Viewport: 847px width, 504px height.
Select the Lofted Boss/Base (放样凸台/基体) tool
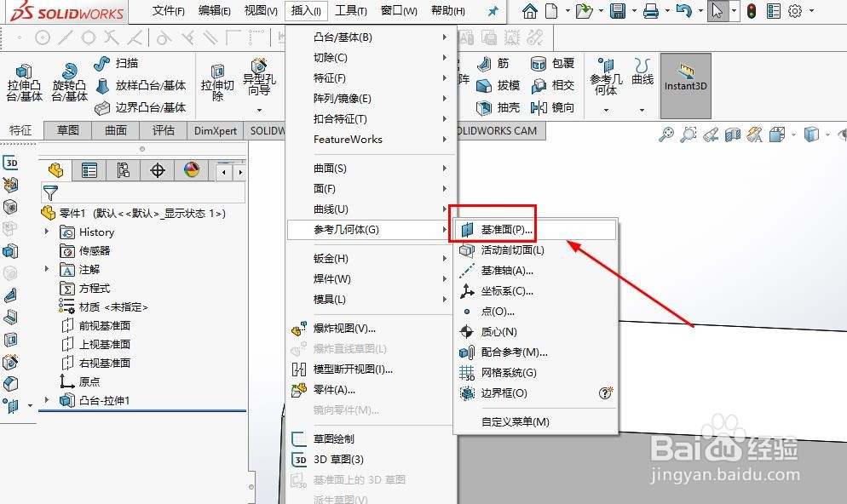[141, 85]
